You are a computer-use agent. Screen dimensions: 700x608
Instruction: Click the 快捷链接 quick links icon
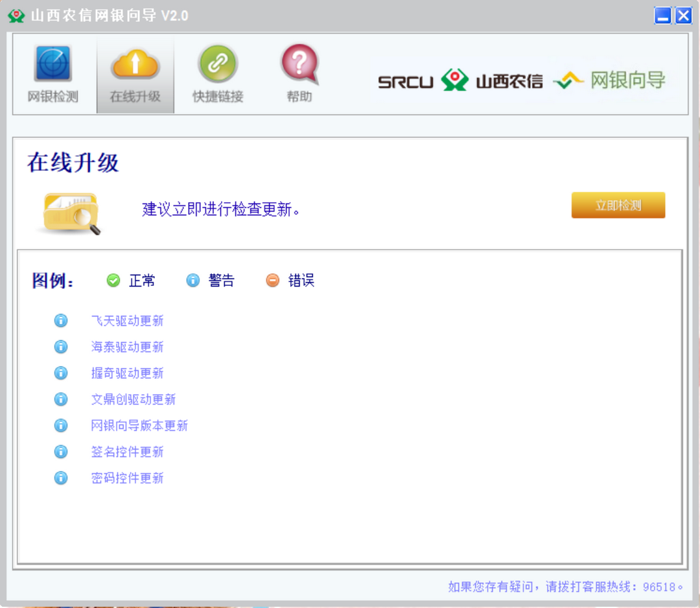pyautogui.click(x=217, y=71)
